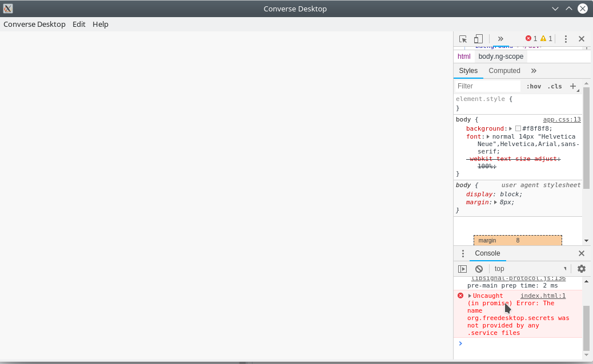The height and width of the screenshot is (364, 593).
Task: Open the index.html:1 source link
Action: (x=543, y=296)
